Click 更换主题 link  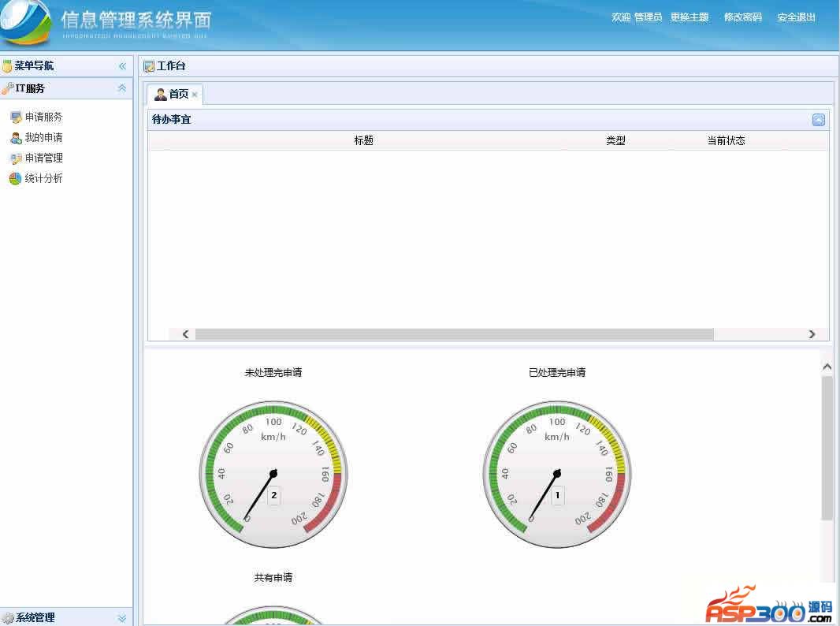(689, 17)
